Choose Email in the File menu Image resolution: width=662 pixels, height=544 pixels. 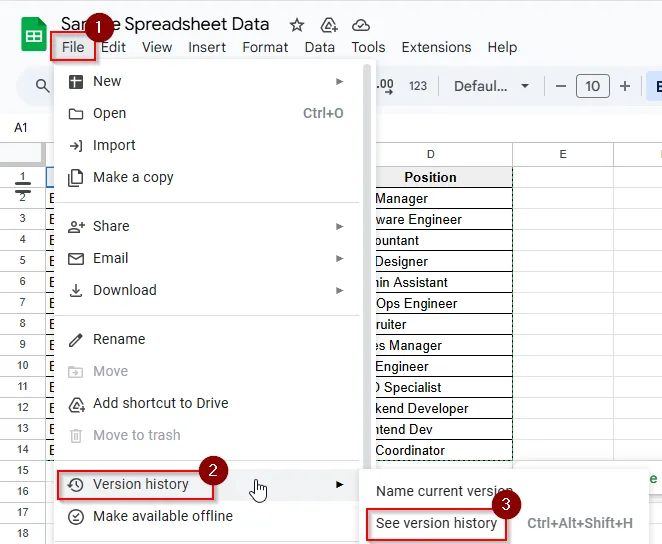click(x=207, y=259)
